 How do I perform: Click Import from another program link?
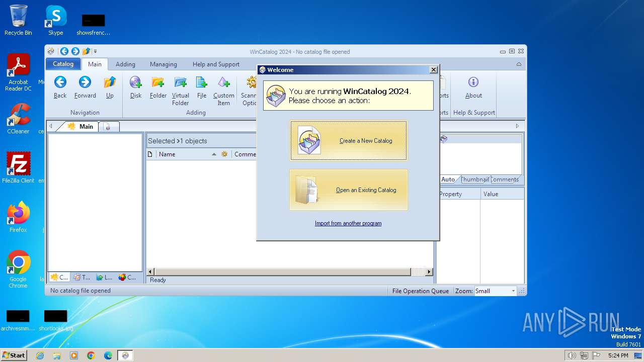[348, 223]
